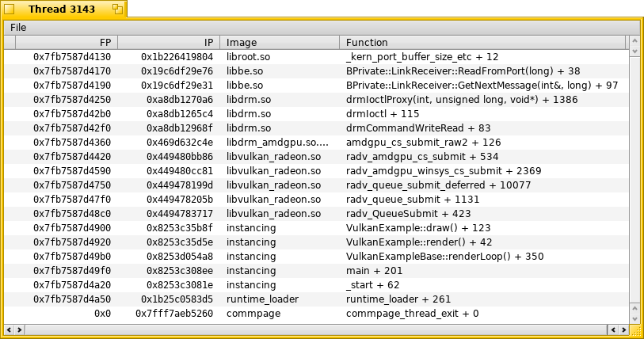This screenshot has height=339, width=644.
Task: Select radv_queue_submit_deferred + 10077 row
Action: (316, 185)
